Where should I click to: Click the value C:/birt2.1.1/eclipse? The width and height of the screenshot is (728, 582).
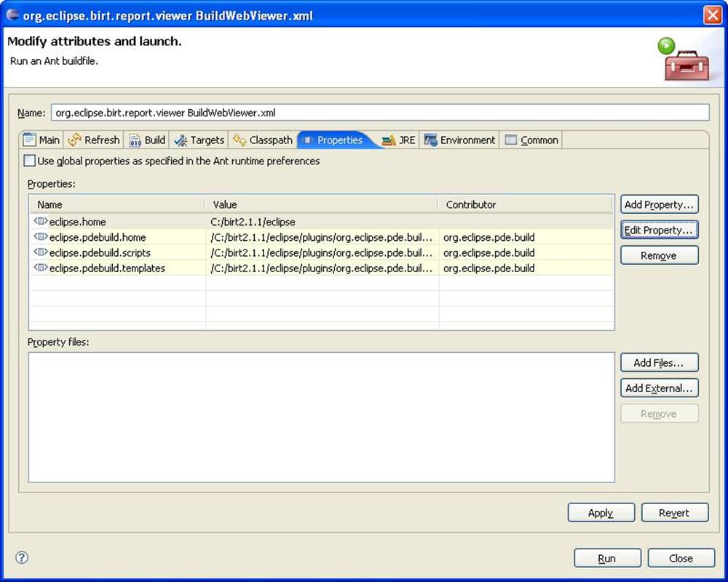pyautogui.click(x=253, y=222)
